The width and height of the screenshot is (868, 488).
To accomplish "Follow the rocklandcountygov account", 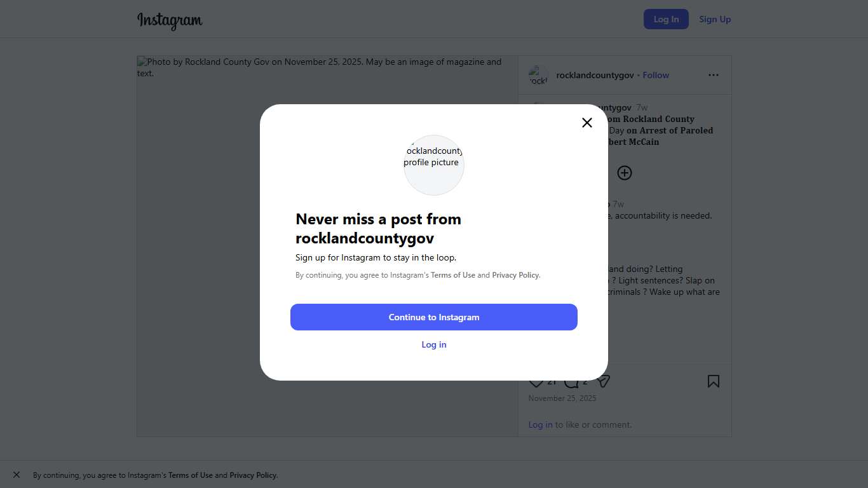I will (656, 75).
